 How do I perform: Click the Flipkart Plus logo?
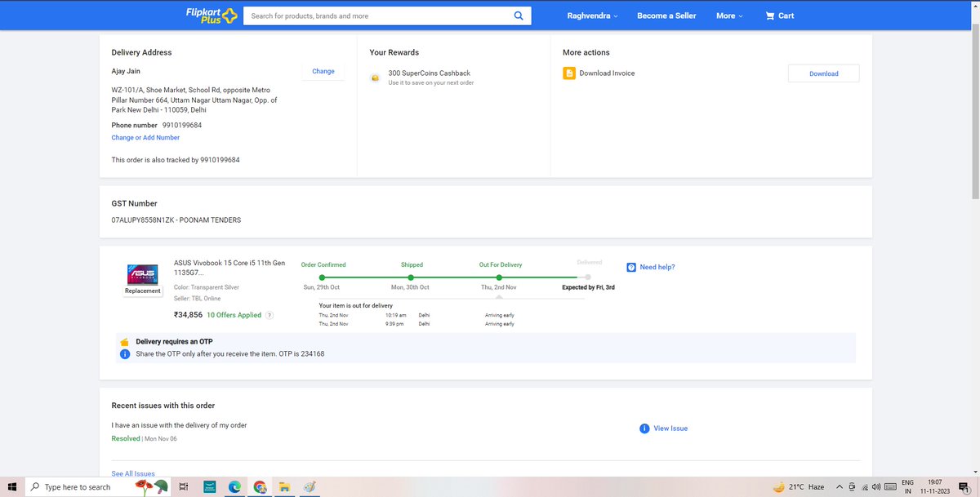click(211, 16)
